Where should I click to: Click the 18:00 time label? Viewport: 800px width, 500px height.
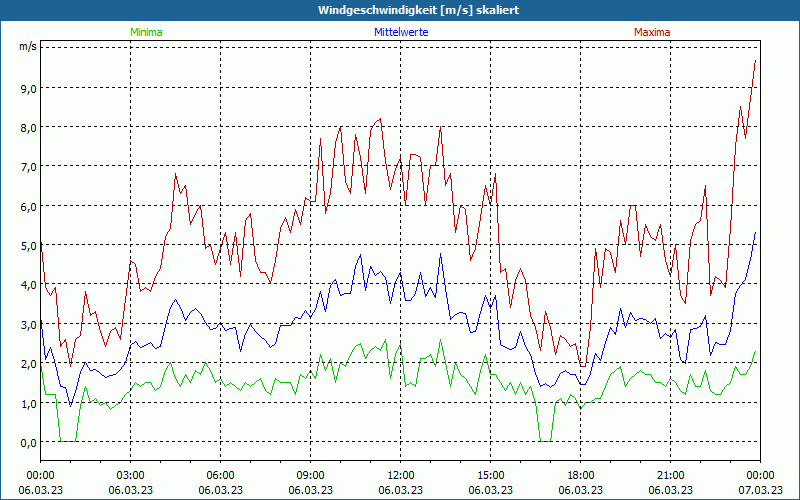click(x=581, y=476)
